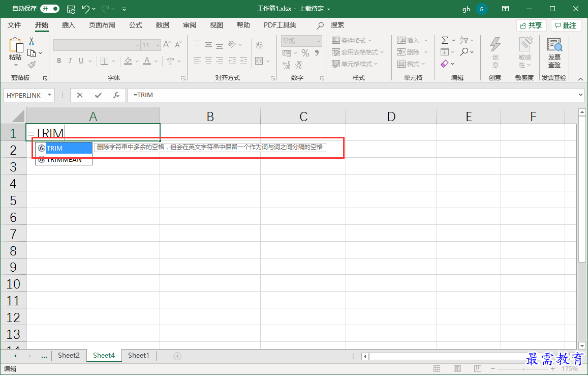Select TRIM in the function suggestion list

pos(64,148)
